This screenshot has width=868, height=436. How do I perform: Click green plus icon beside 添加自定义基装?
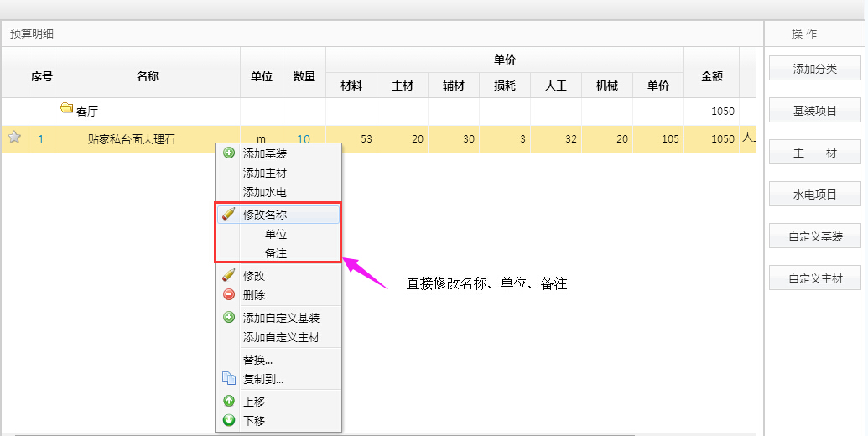coord(229,318)
